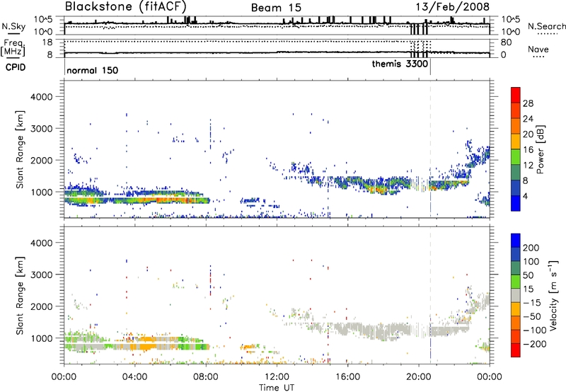Click the "N.Search" legend label
The image size is (566, 392).
click(x=547, y=26)
